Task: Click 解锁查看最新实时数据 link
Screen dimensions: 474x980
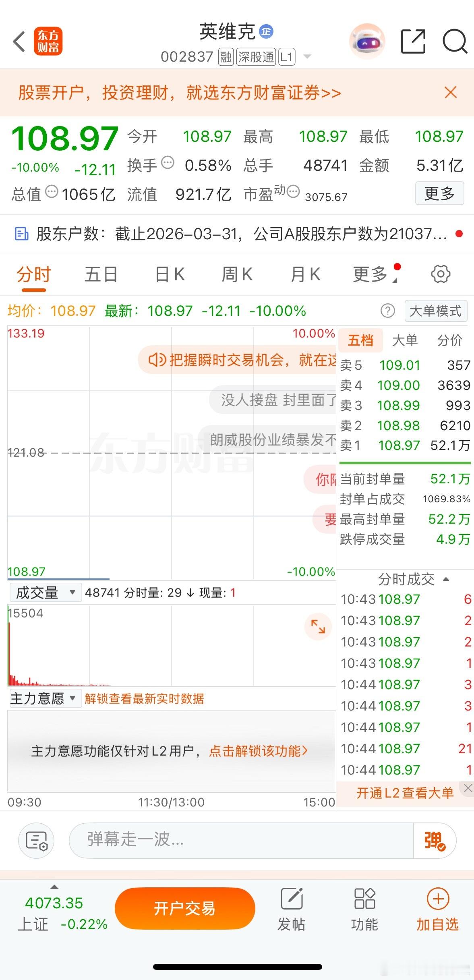Action: pos(144,698)
